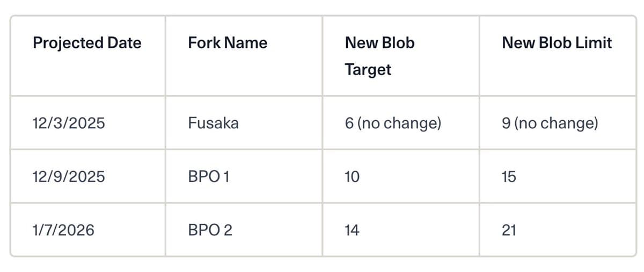Select the 1/7/2026 date cell
The height and width of the screenshot is (272, 644).
pyautogui.click(x=63, y=230)
